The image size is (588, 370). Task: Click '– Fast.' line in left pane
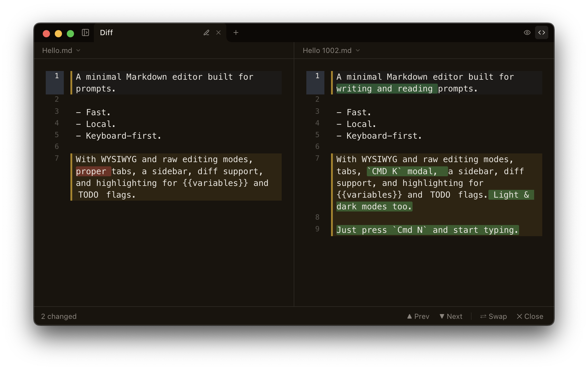(x=93, y=113)
